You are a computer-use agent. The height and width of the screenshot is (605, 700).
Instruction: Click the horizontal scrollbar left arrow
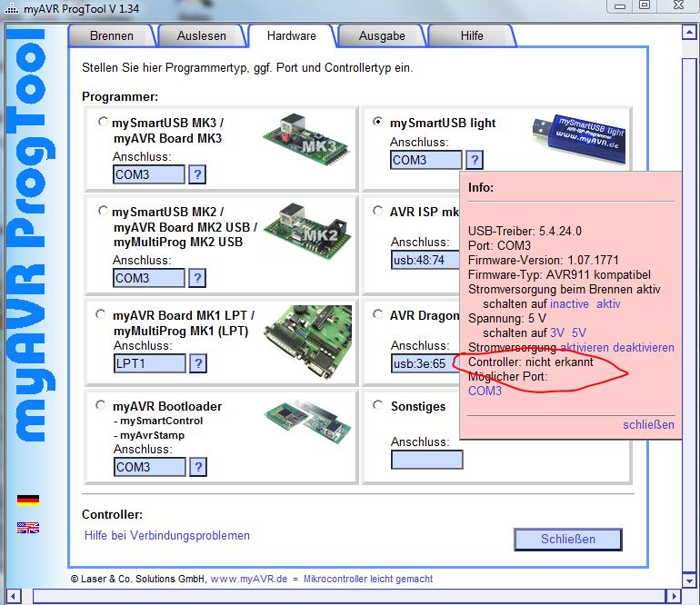pos(14,596)
